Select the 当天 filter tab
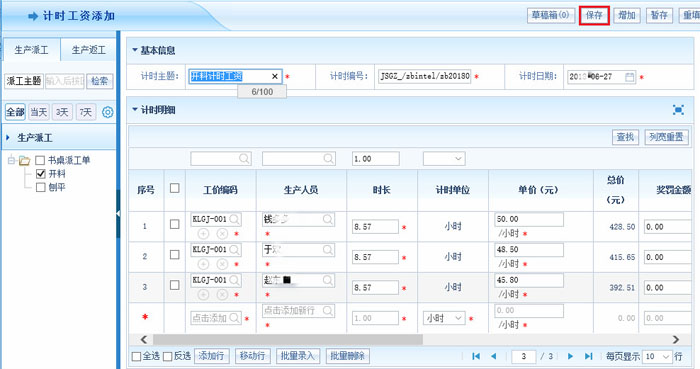This screenshot has height=369, width=700. point(38,112)
